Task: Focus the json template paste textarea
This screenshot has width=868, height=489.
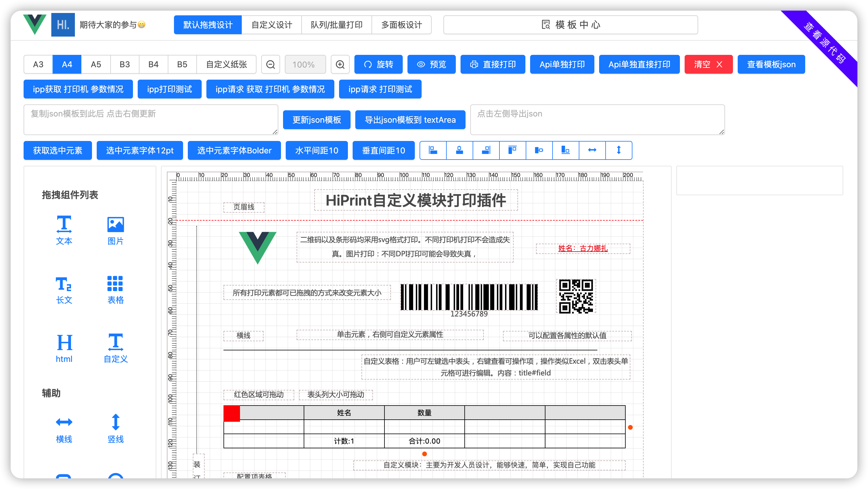Action: 151,120
